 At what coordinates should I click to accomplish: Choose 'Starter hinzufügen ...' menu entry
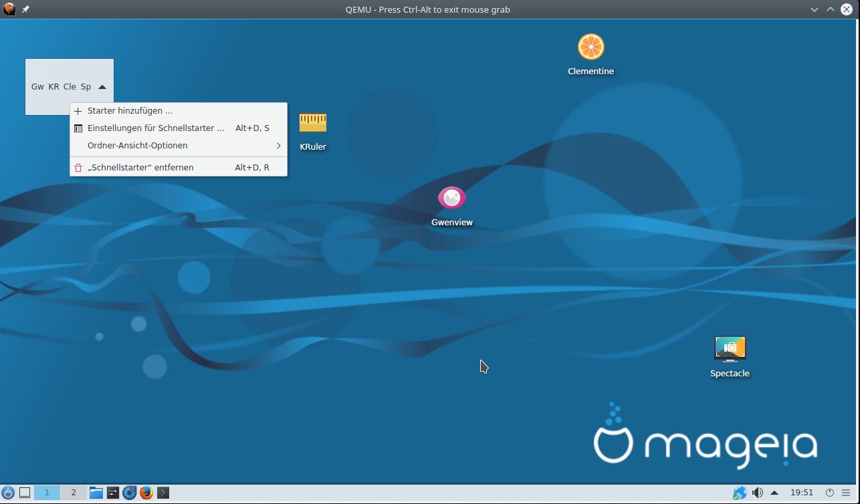[179, 110]
